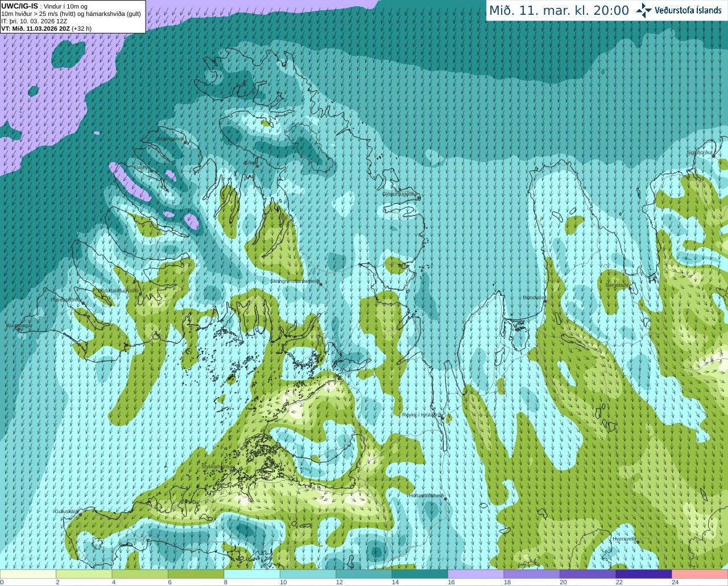Select the 6–8 m/s olive green legend swatch
This screenshot has width=728, height=586.
pos(196,574)
